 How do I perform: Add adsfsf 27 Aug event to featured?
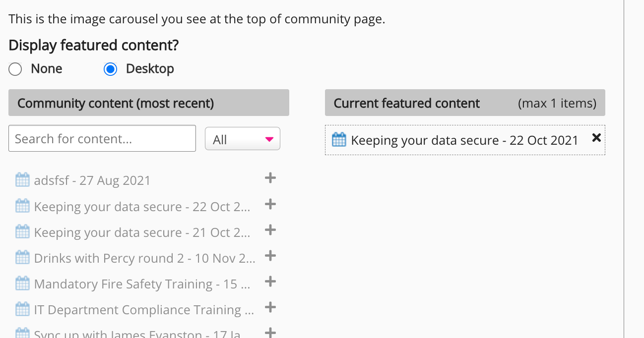270,178
